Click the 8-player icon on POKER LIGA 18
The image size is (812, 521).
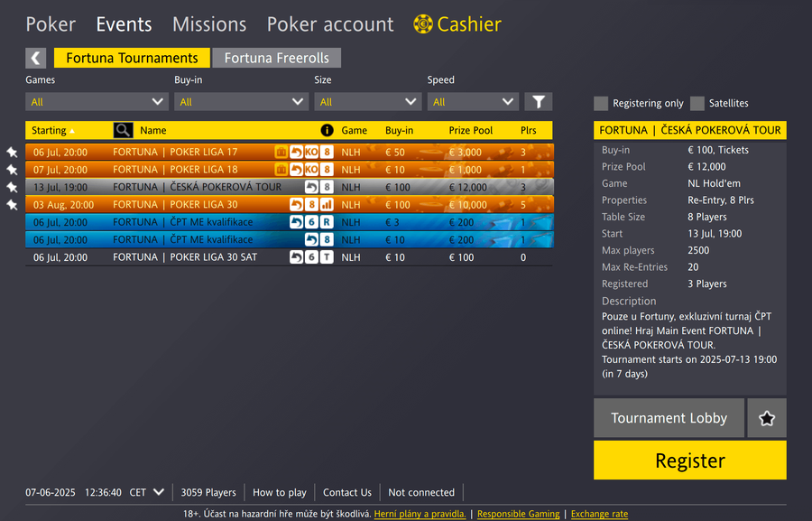327,170
